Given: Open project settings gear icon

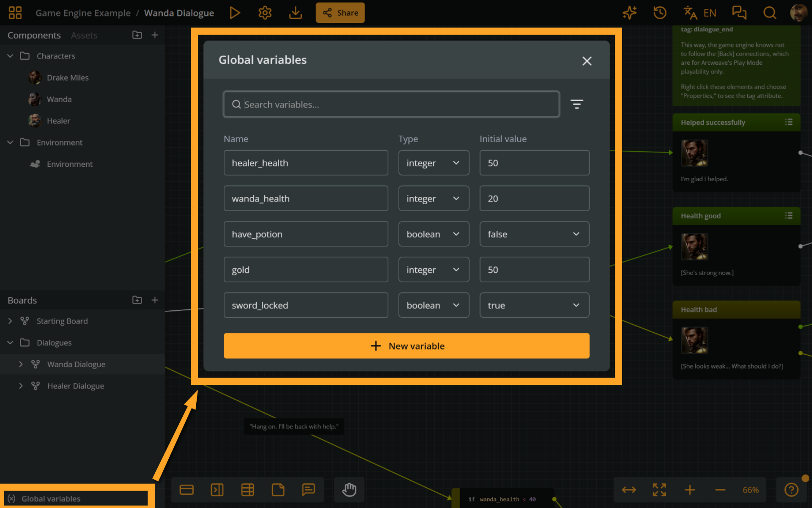Looking at the screenshot, I should coord(265,13).
